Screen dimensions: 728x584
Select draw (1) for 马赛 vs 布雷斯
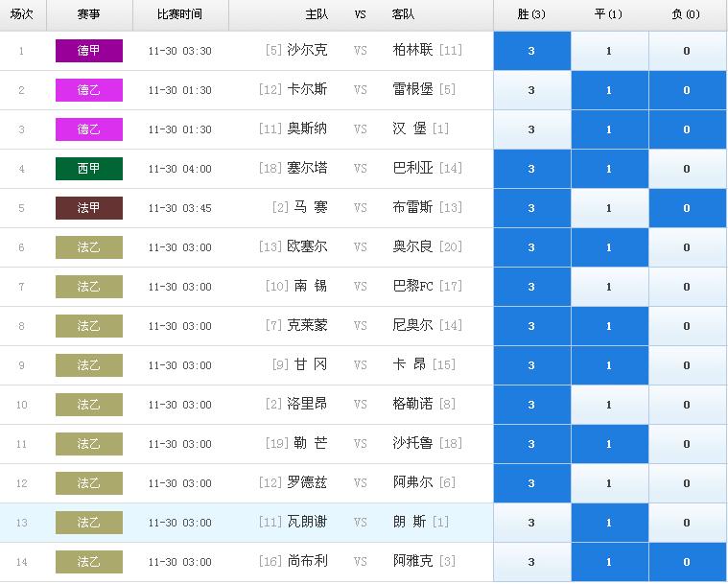[610, 208]
